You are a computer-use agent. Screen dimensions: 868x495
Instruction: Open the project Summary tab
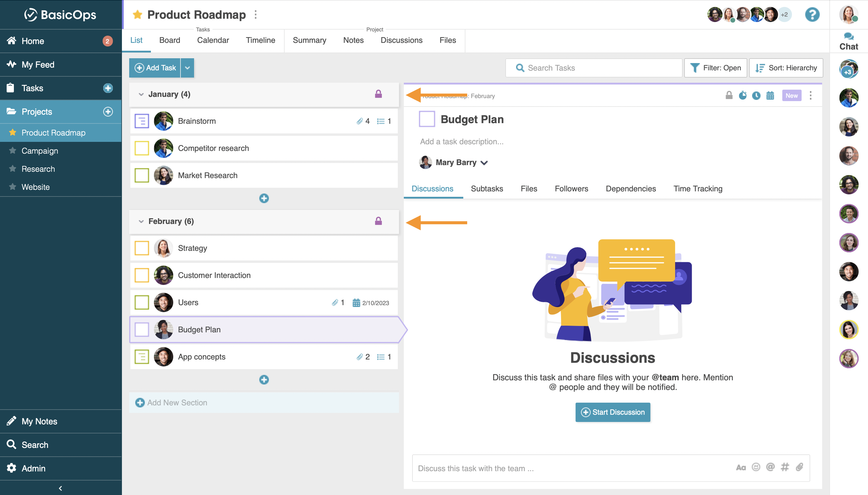309,40
